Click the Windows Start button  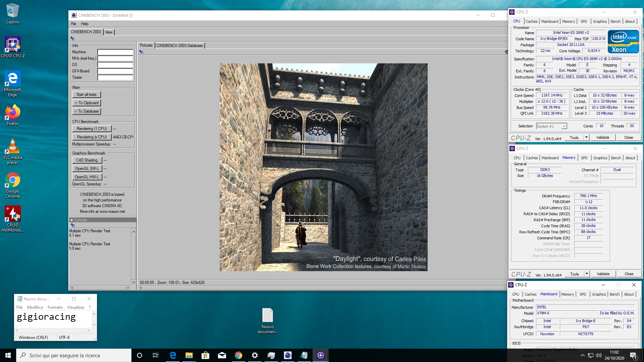click(8, 355)
